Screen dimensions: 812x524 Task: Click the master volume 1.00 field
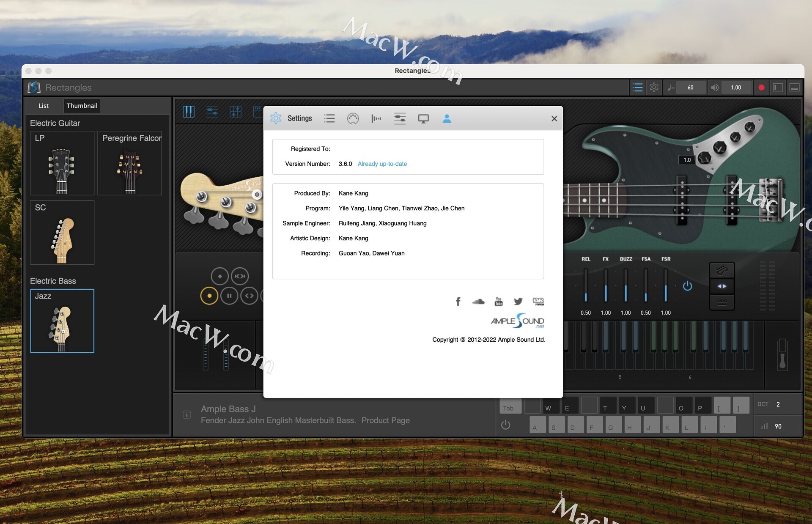point(736,88)
